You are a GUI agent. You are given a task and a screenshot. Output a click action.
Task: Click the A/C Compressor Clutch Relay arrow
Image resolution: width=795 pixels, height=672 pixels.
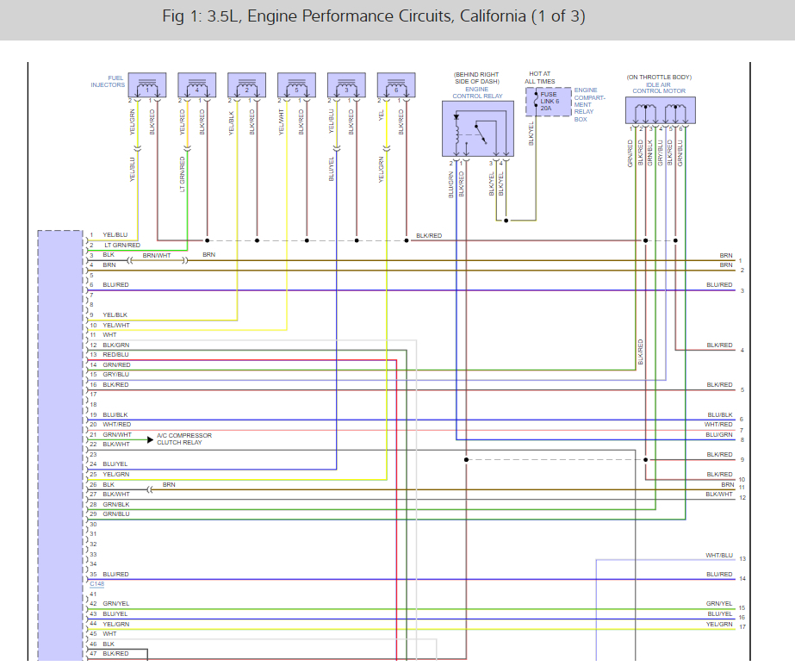pos(150,439)
